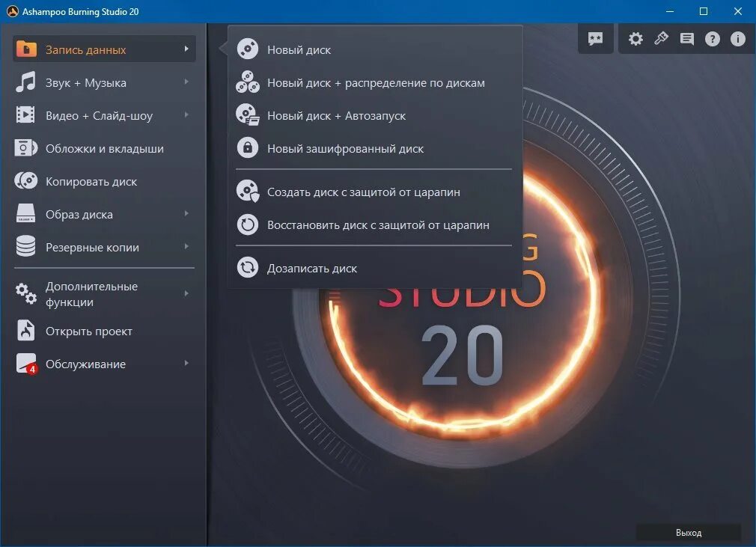Open the info icon in top toolbar

click(x=738, y=39)
